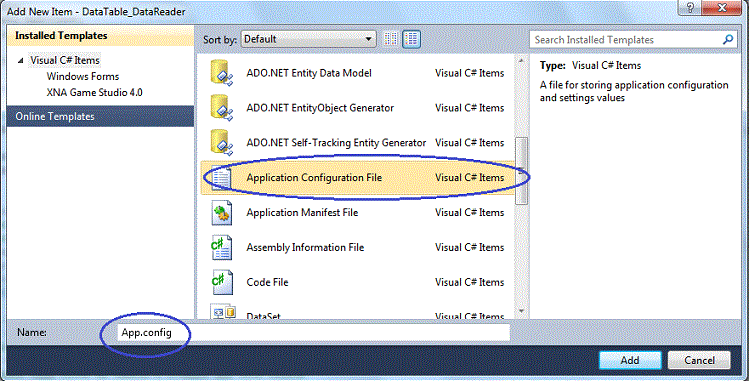Select the Application Manifest File icon
Viewport: 749px width, 381px height.
point(222,212)
